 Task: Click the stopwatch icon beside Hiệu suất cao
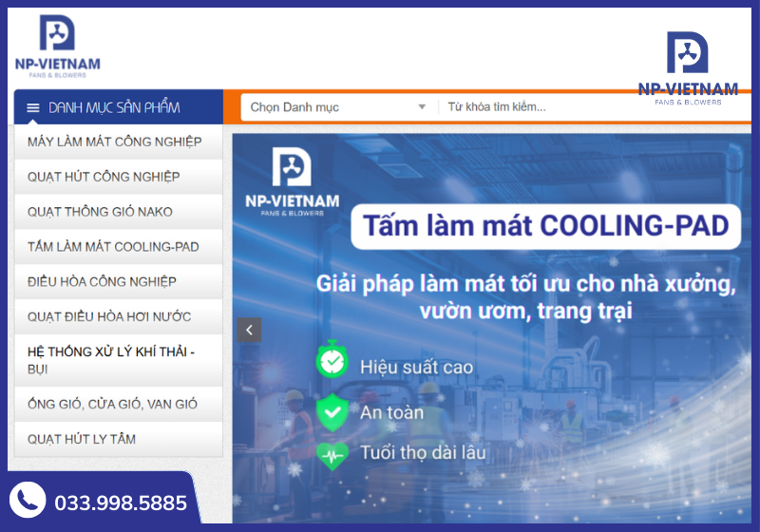point(332,359)
